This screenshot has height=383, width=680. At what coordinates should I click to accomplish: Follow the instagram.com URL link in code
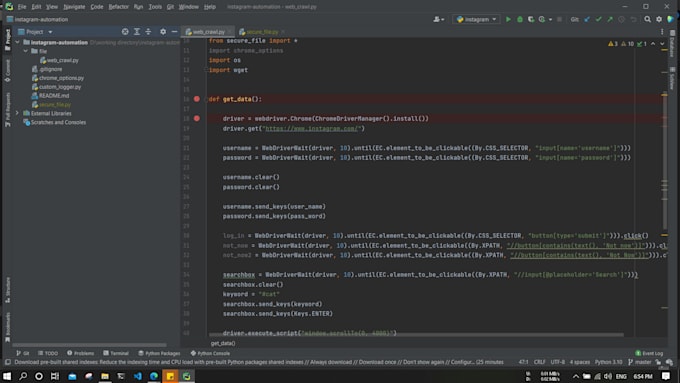pos(311,128)
